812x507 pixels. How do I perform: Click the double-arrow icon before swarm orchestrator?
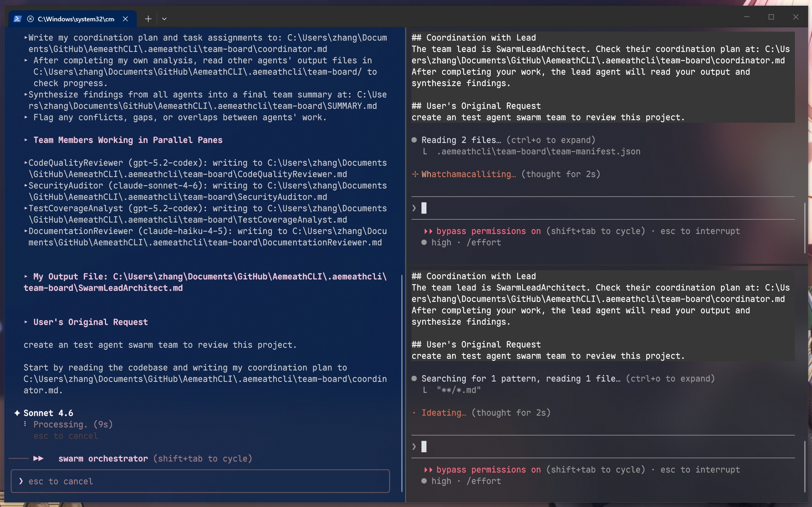[38, 459]
